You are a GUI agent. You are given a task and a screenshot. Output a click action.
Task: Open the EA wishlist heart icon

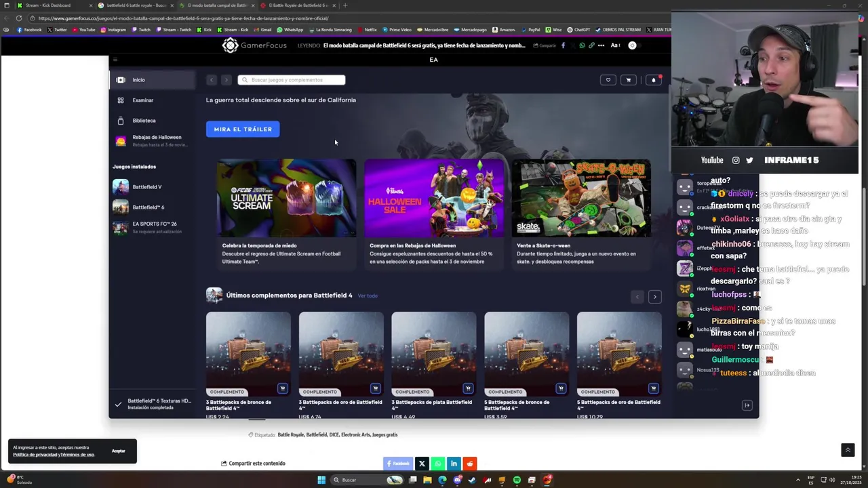[x=608, y=80]
